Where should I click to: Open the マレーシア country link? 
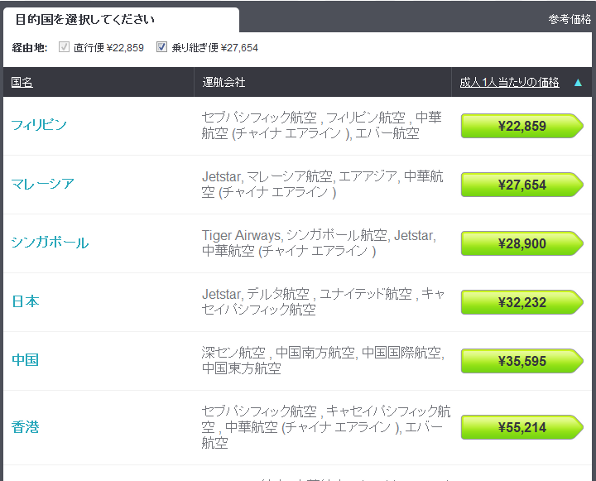[43, 184]
